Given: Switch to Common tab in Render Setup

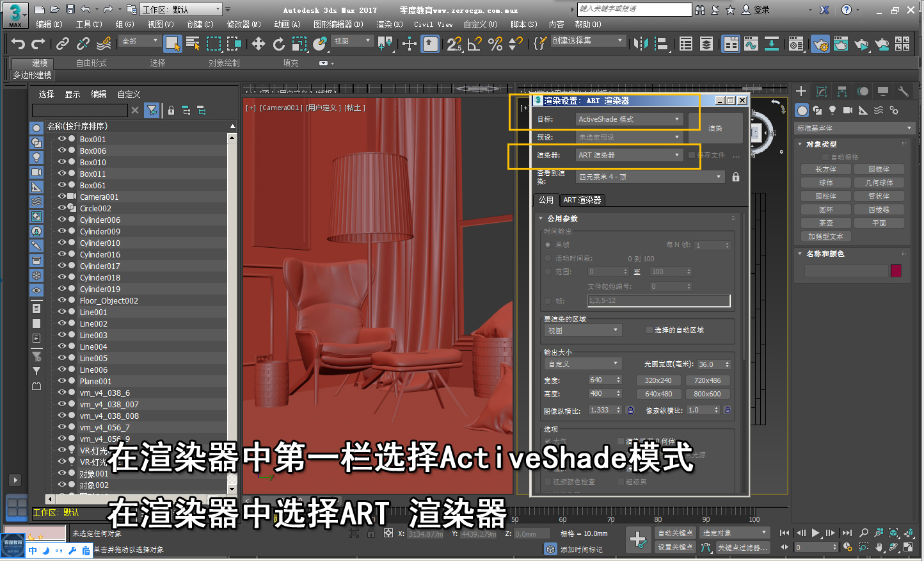Looking at the screenshot, I should click(x=546, y=200).
